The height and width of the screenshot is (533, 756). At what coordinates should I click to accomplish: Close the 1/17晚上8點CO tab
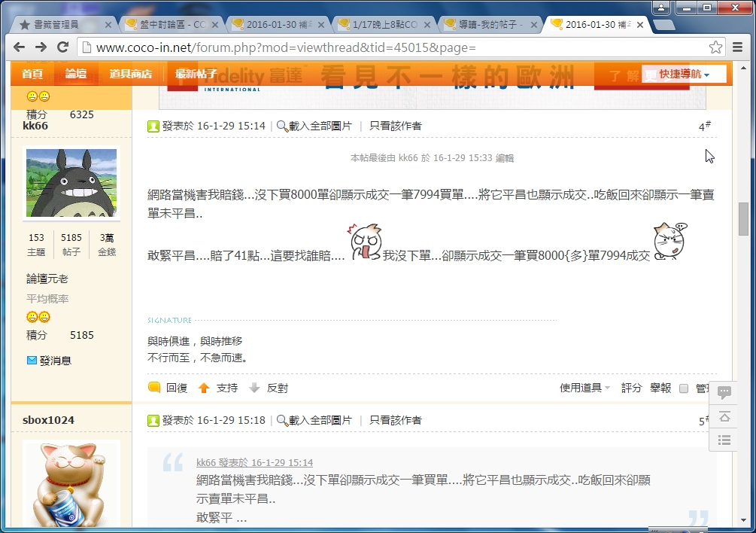[427, 25]
